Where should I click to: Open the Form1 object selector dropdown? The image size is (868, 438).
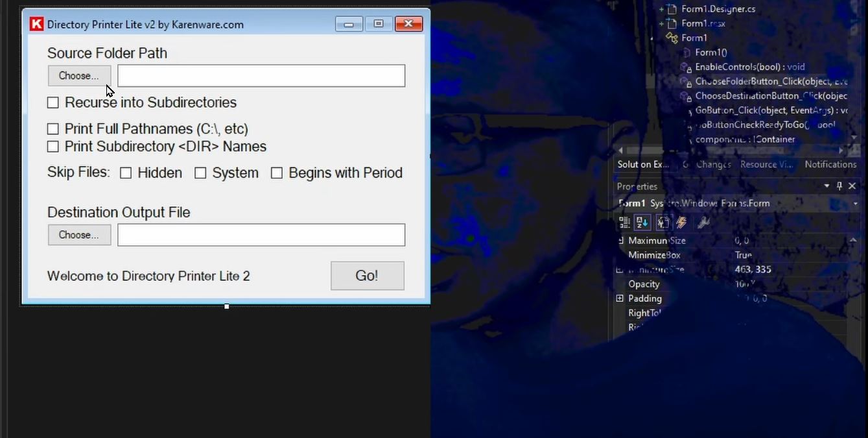pos(855,204)
